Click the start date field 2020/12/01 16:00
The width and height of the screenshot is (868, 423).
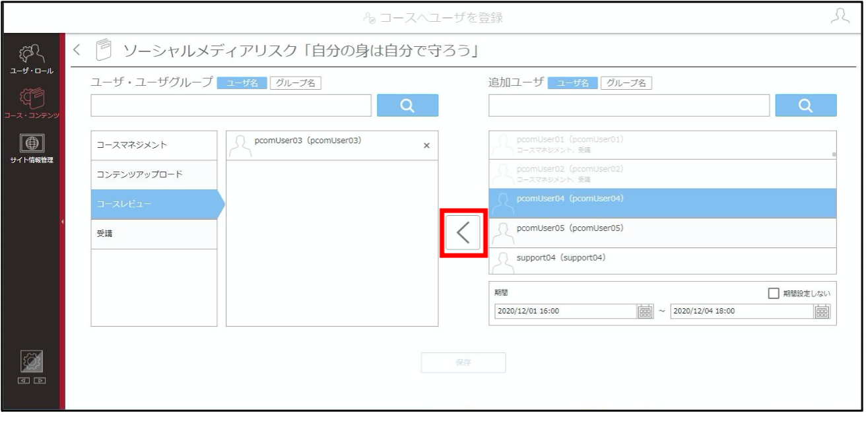[565, 311]
